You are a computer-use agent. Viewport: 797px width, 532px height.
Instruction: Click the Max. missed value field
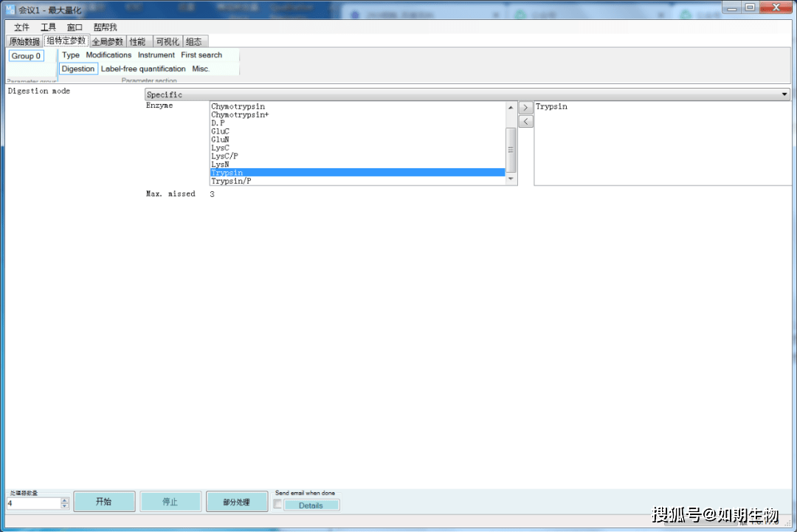point(212,194)
